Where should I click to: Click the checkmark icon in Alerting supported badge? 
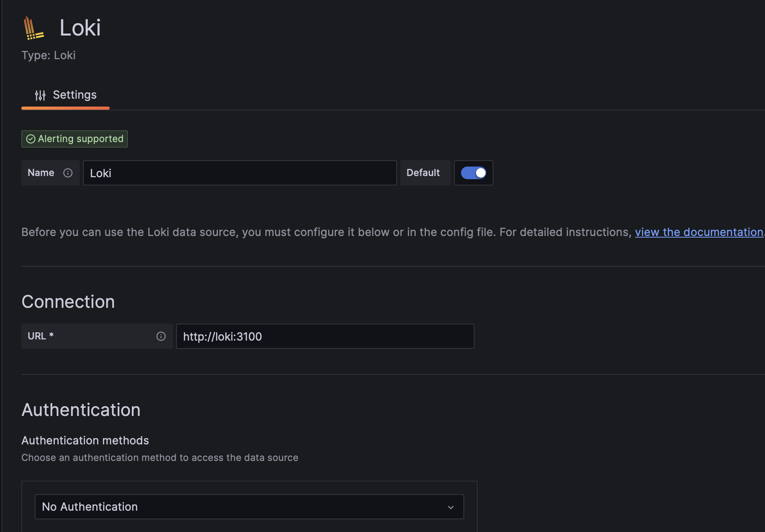pyautogui.click(x=31, y=139)
